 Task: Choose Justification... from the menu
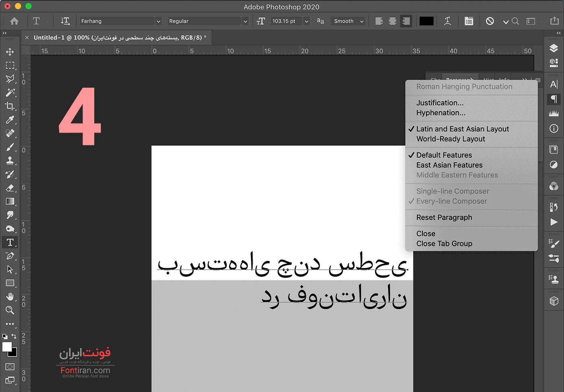(440, 103)
